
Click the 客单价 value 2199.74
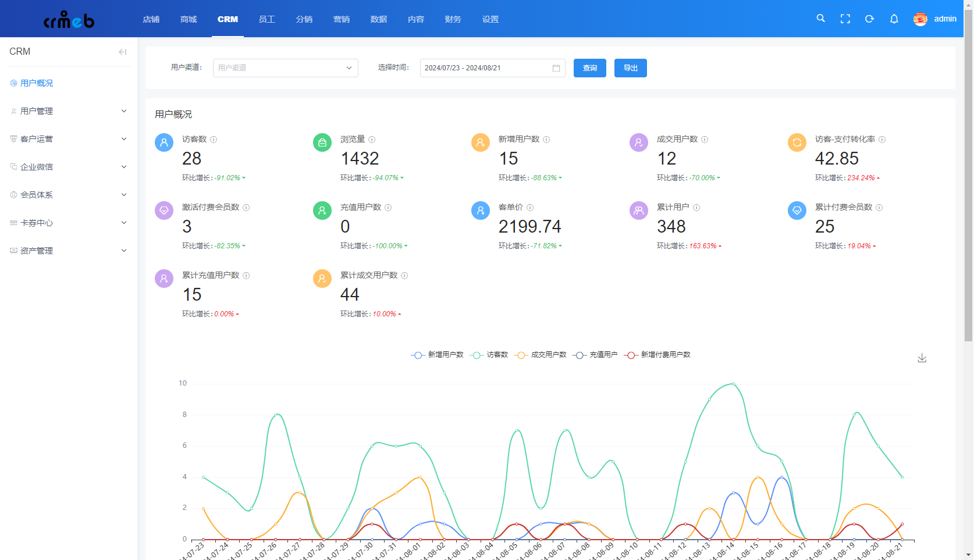(530, 226)
